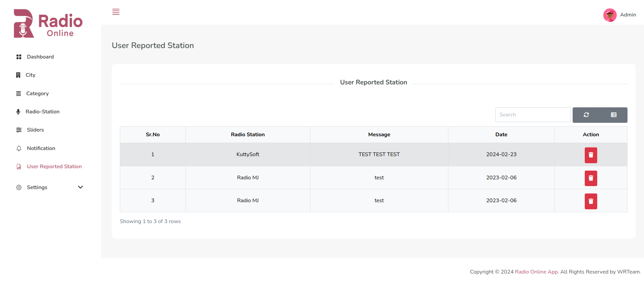Click the Admin avatar picture
The width and height of the screenshot is (644, 285).
(x=610, y=15)
